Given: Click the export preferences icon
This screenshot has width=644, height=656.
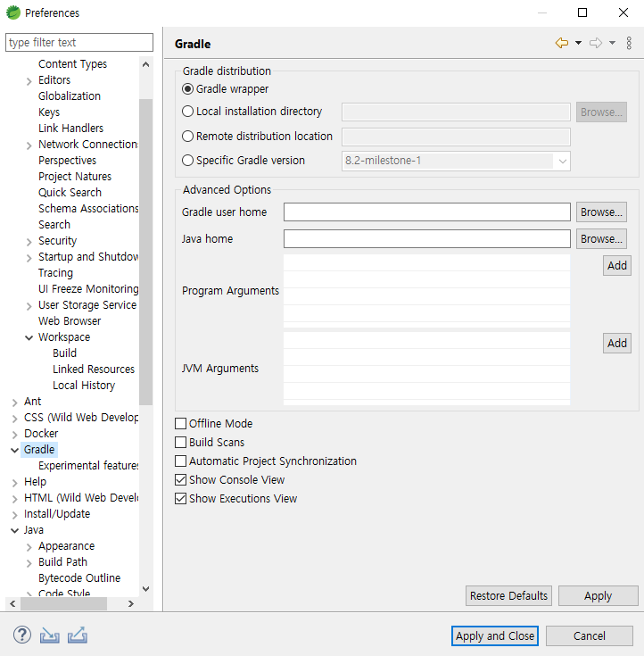Looking at the screenshot, I should click(x=78, y=635).
